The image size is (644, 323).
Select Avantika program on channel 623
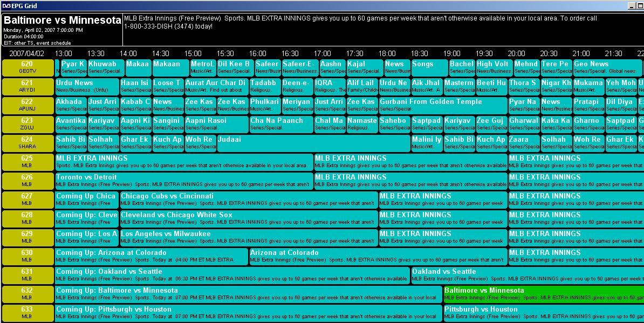tap(71, 125)
